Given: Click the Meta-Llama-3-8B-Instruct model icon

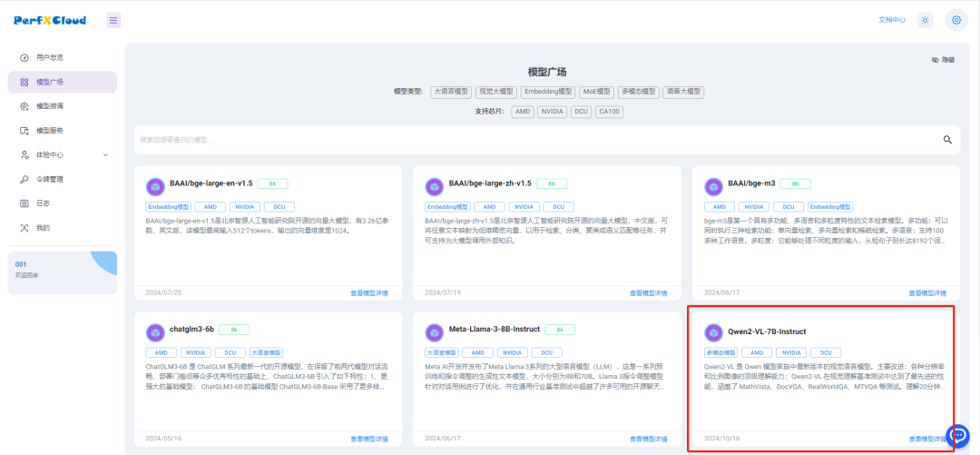Looking at the screenshot, I should click(x=435, y=332).
